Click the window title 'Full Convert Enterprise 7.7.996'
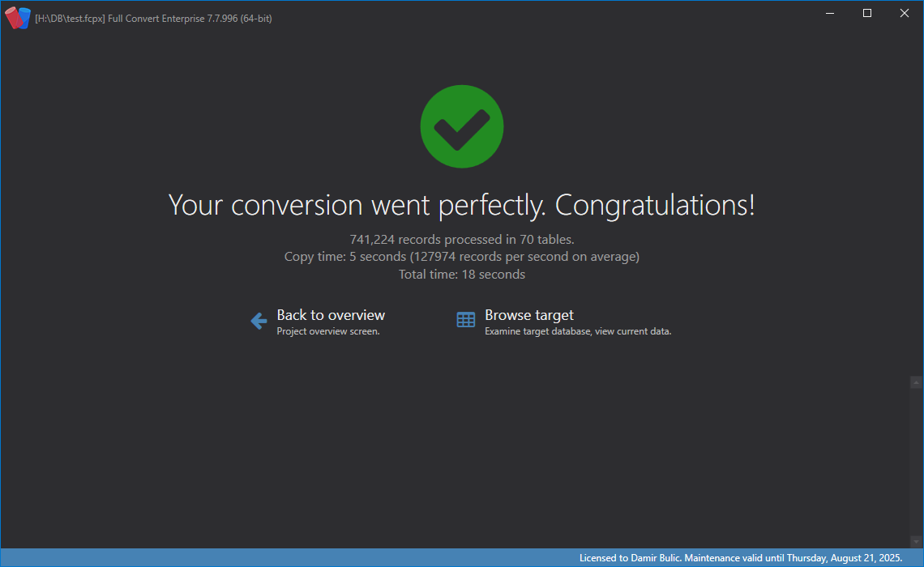This screenshot has height=567, width=924. (154, 19)
